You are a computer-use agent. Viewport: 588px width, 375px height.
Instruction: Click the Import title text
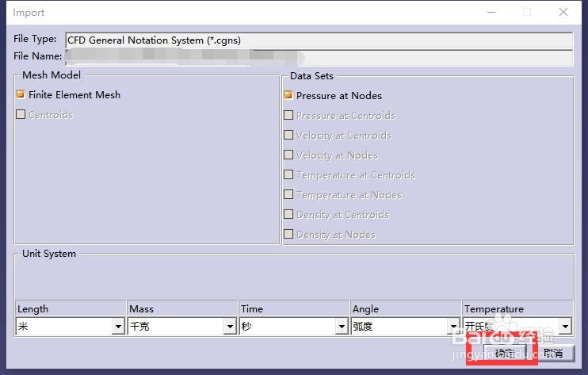click(29, 13)
